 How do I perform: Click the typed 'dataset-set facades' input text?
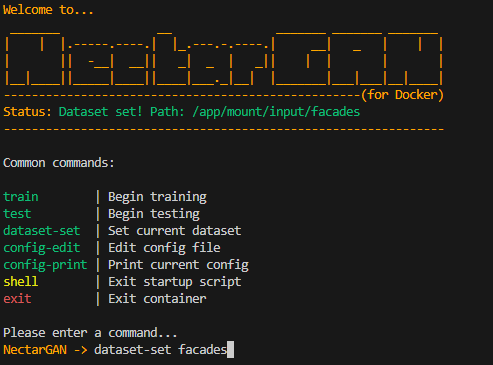[x=161, y=350]
